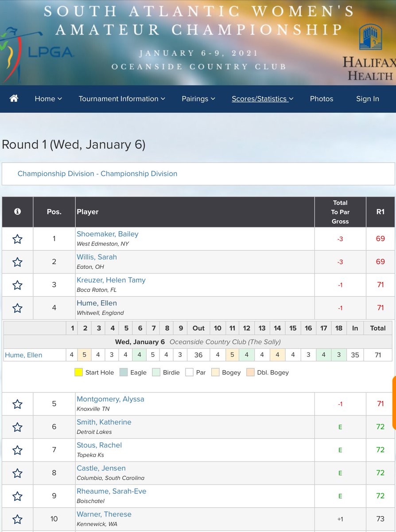Viewport: 396px width, 532px height.
Task: Open the Photos page
Action: pos(322,99)
